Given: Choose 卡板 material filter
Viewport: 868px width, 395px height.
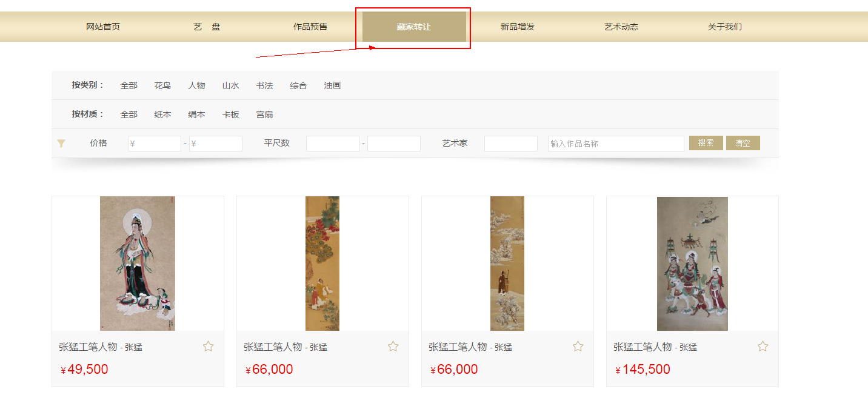Looking at the screenshot, I should point(231,115).
